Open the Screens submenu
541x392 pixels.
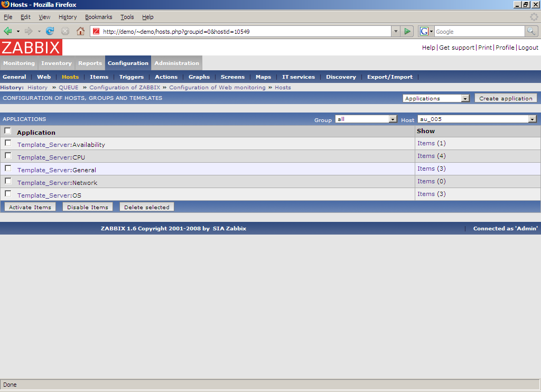[x=232, y=77]
